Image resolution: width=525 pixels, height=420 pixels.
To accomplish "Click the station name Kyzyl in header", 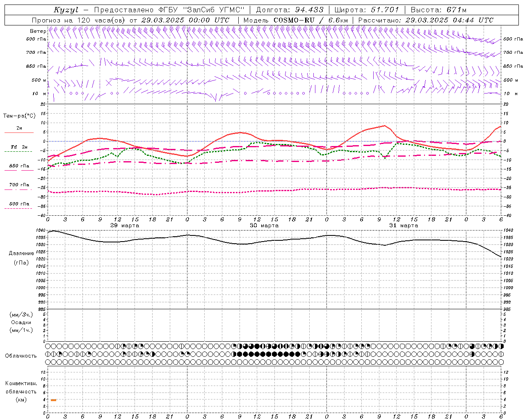I will tap(66, 10).
